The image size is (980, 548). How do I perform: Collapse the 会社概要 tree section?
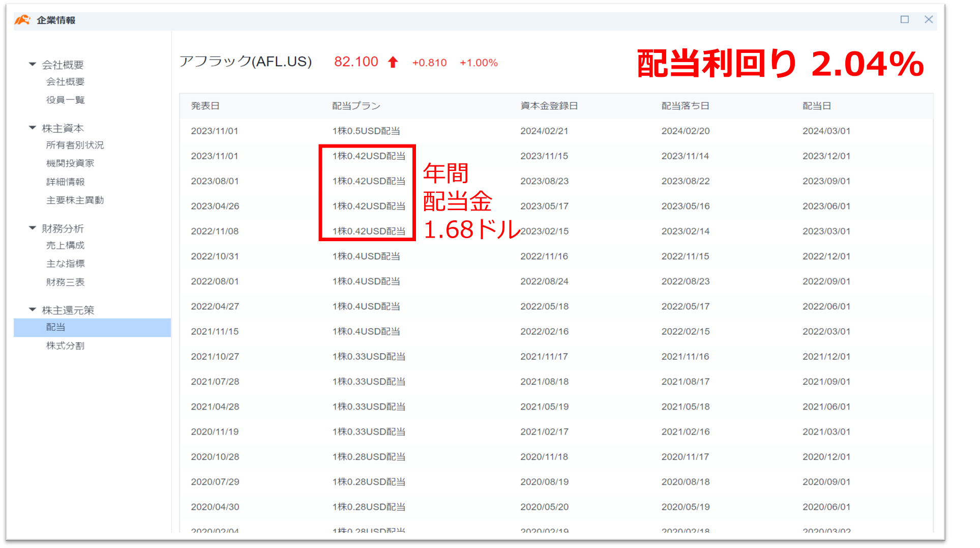click(x=33, y=64)
